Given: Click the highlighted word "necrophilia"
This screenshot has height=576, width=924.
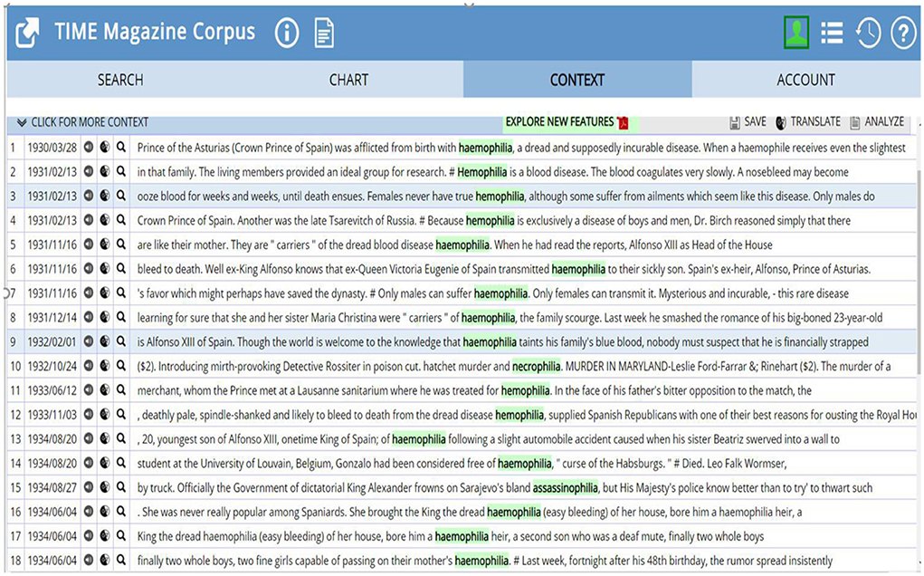Looking at the screenshot, I should click(x=537, y=366).
